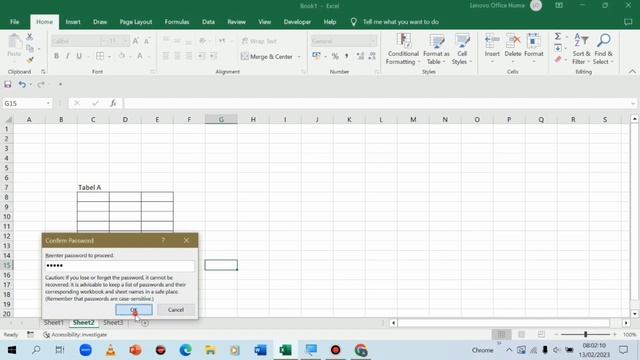
Task: Click the AutoSum sigma icon
Action: pyautogui.click(x=558, y=36)
